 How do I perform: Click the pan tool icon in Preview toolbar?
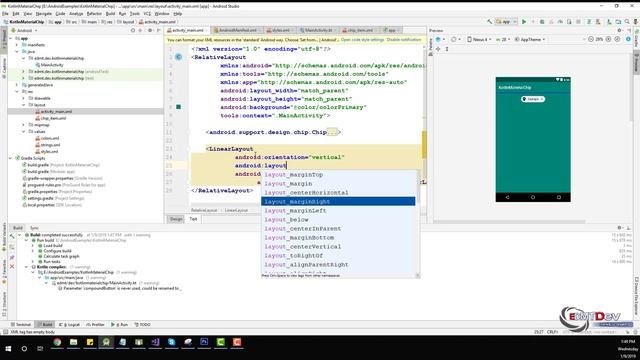(x=438, y=49)
